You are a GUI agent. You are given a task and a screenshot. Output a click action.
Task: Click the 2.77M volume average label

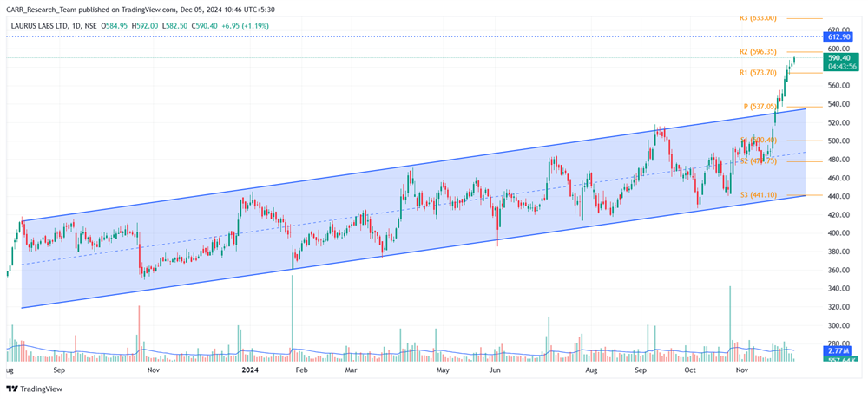tap(836, 350)
